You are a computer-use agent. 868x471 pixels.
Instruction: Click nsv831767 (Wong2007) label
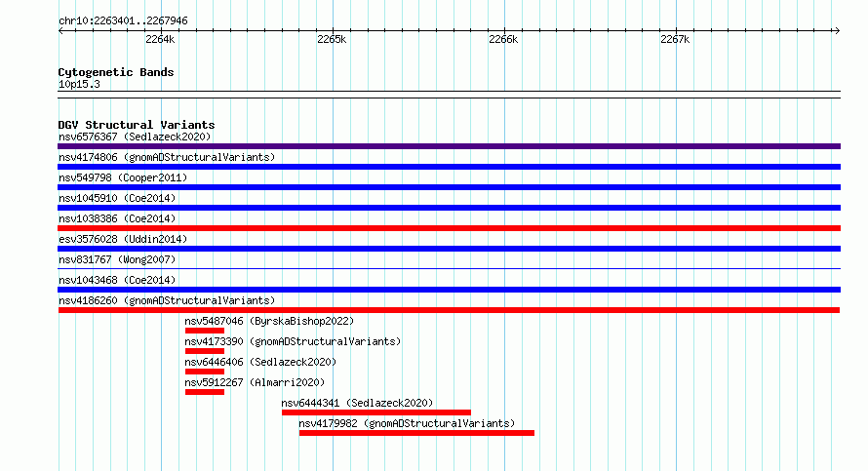pos(117,259)
